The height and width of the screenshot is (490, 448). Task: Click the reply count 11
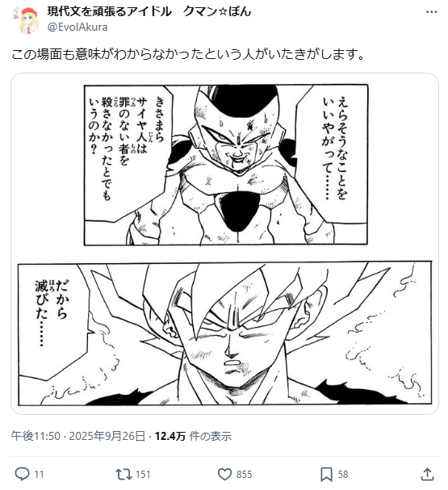(x=39, y=475)
